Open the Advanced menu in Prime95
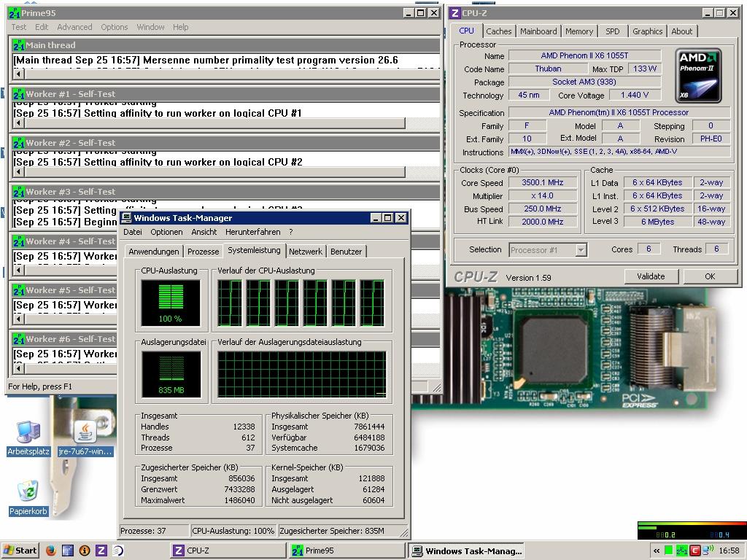The height and width of the screenshot is (560, 747). (x=74, y=27)
